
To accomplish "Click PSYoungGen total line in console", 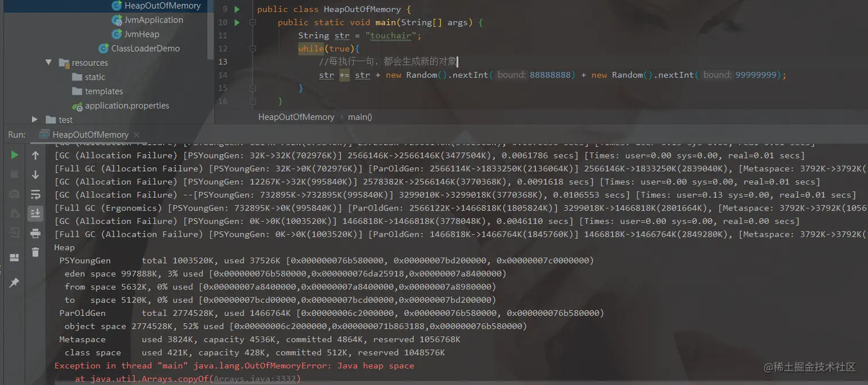I will (x=327, y=260).
